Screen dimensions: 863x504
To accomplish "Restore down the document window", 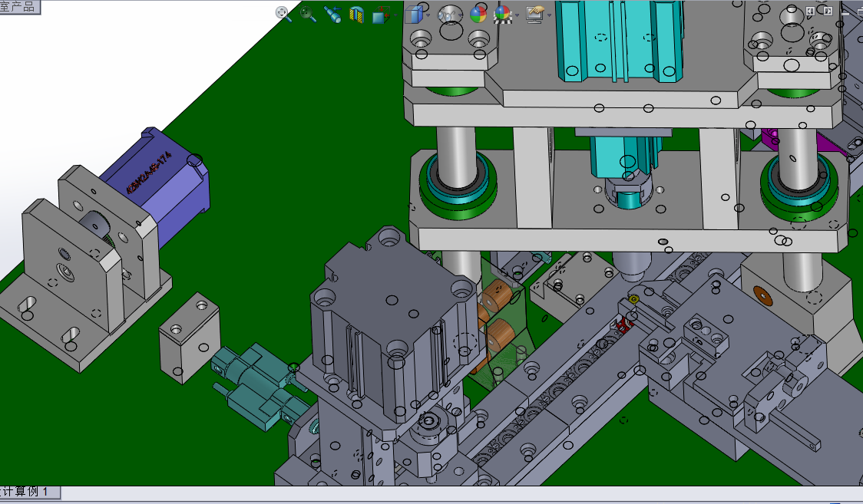I will [859, 11].
